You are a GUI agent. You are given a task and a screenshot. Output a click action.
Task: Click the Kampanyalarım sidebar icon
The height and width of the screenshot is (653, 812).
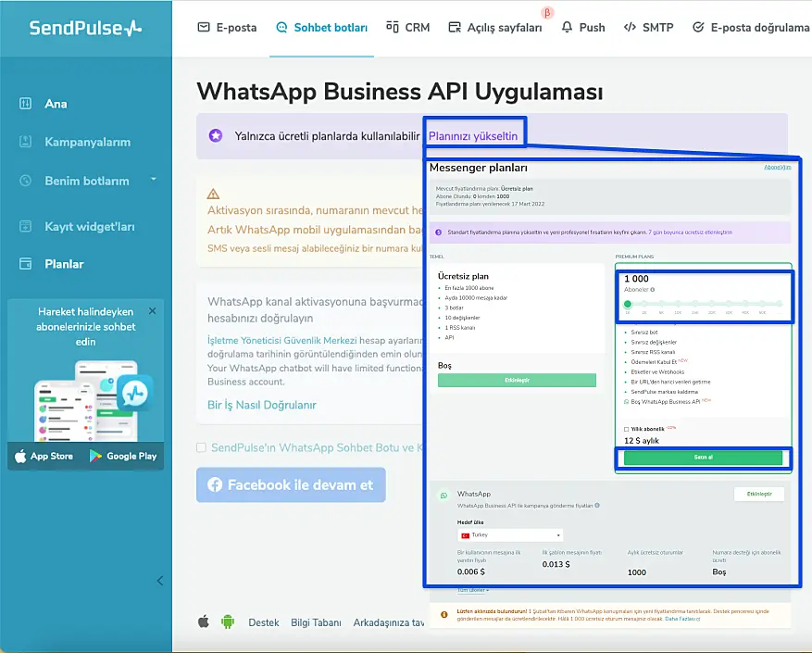pyautogui.click(x=26, y=142)
